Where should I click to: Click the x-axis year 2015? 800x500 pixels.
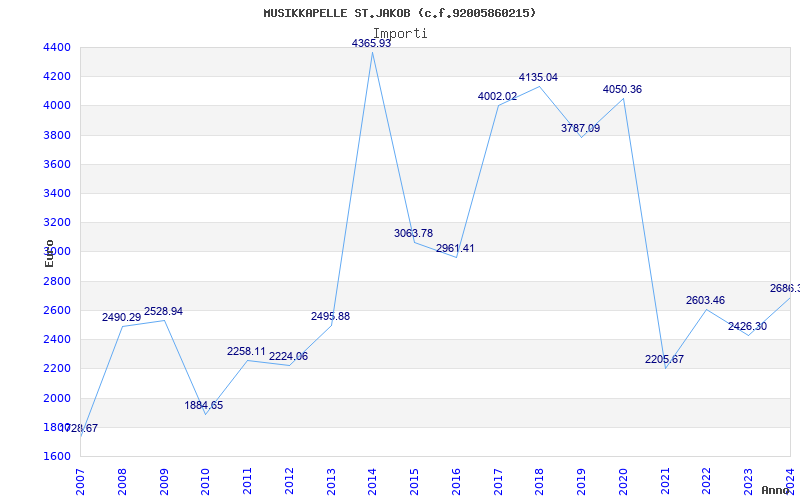[414, 482]
